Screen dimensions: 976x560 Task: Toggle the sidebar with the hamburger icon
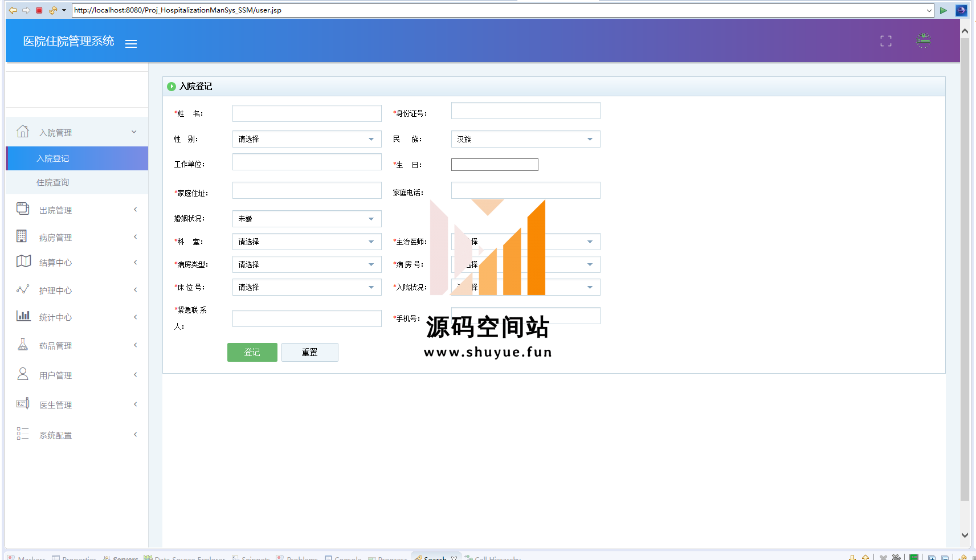pyautogui.click(x=131, y=44)
